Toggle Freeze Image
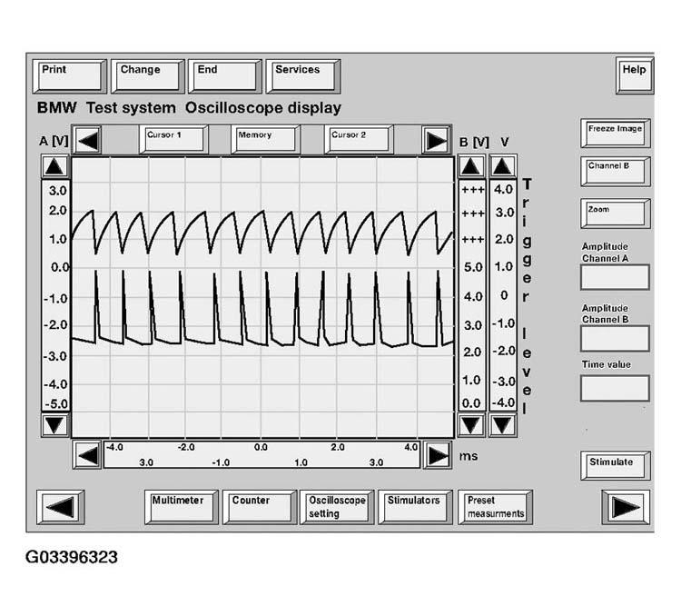681x616 pixels. [615, 133]
